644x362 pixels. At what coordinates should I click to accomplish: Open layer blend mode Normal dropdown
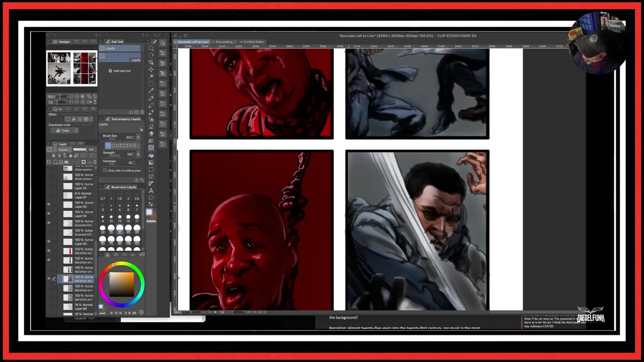point(65,149)
